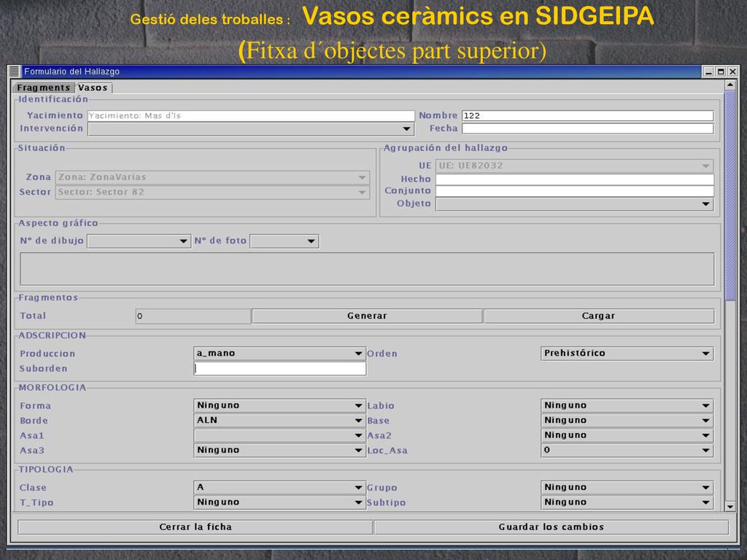Maximize the Formulario del Hallazgo window
Image resolution: width=747 pixels, height=560 pixels.
721,72
